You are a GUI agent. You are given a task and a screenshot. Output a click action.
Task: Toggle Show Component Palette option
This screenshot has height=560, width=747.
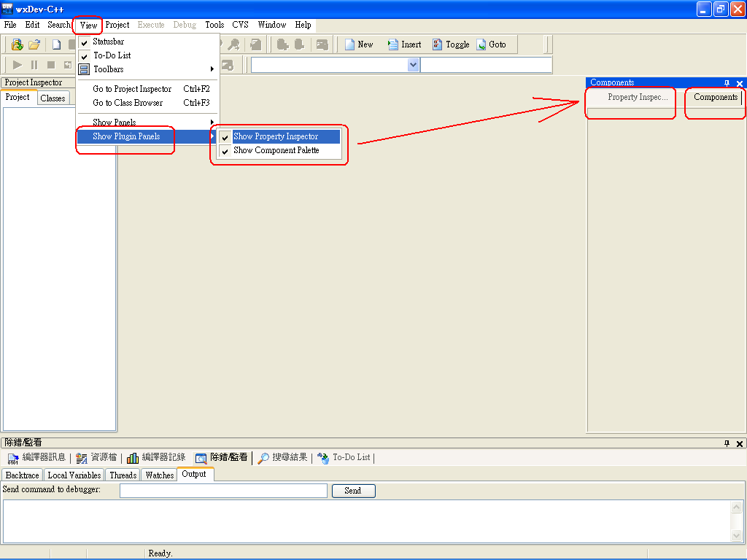(x=279, y=150)
